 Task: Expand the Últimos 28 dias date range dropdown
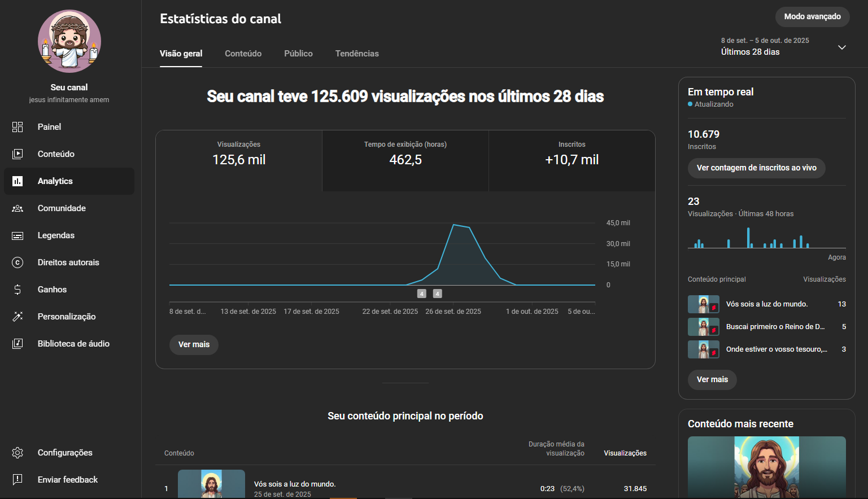tap(841, 47)
